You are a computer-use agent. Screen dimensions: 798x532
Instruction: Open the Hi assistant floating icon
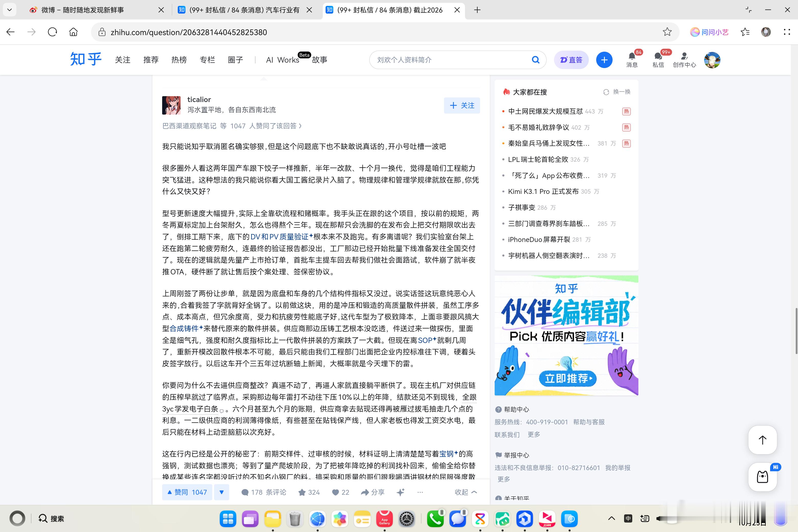(762, 477)
